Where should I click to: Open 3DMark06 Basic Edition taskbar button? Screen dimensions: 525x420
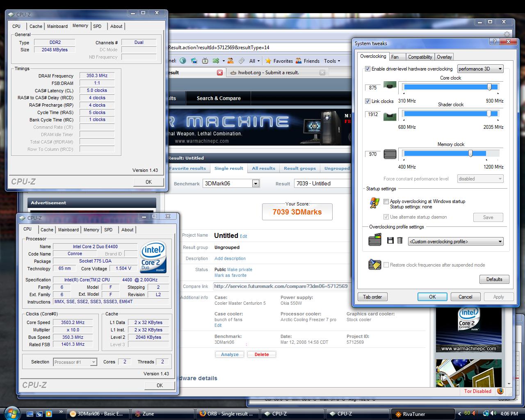(98, 414)
